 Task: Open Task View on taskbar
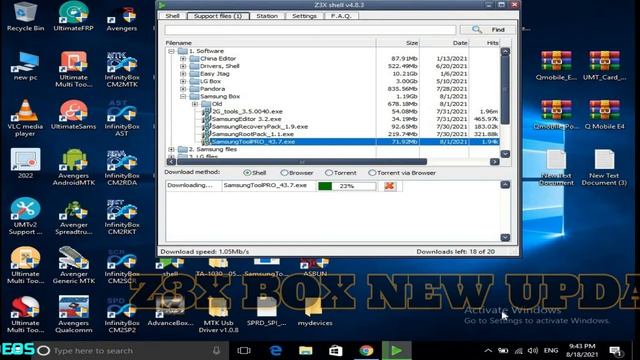tap(244, 351)
